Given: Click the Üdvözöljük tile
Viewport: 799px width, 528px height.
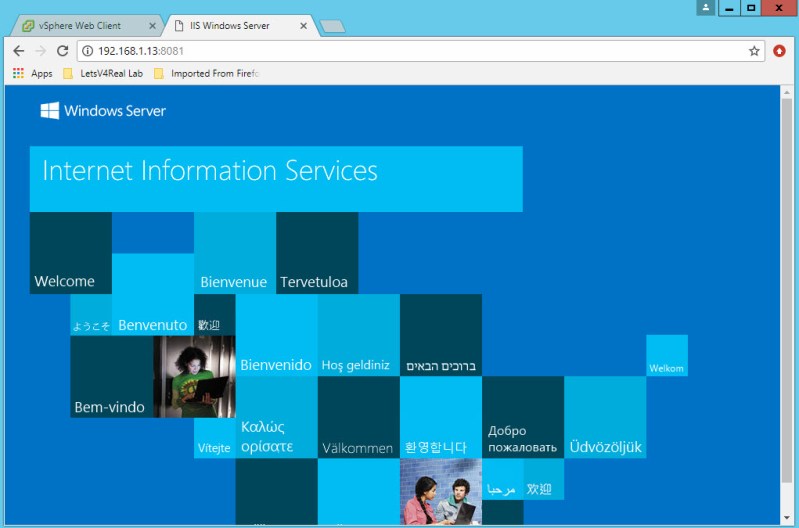Looking at the screenshot, I should 605,417.
